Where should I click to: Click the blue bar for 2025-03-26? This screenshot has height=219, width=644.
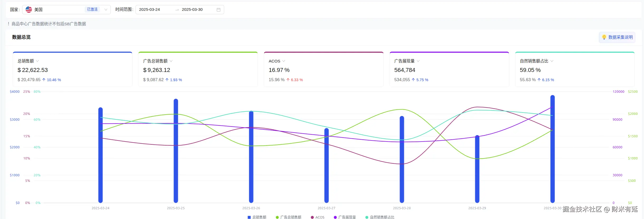251,157
